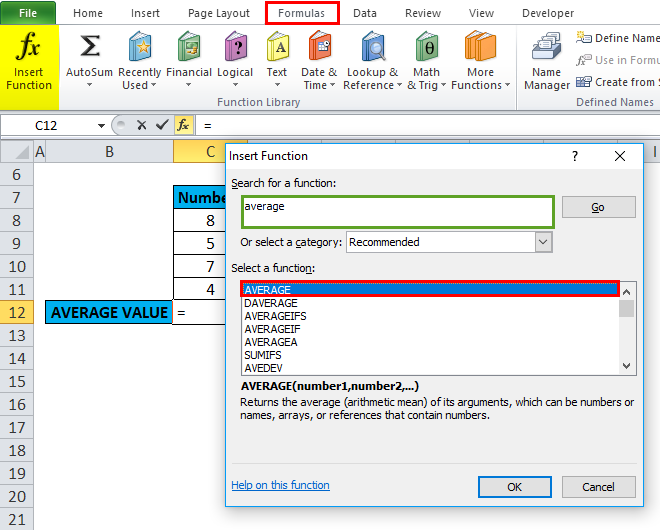The image size is (660, 530).
Task: Click the search for a function field
Action: tap(398, 212)
